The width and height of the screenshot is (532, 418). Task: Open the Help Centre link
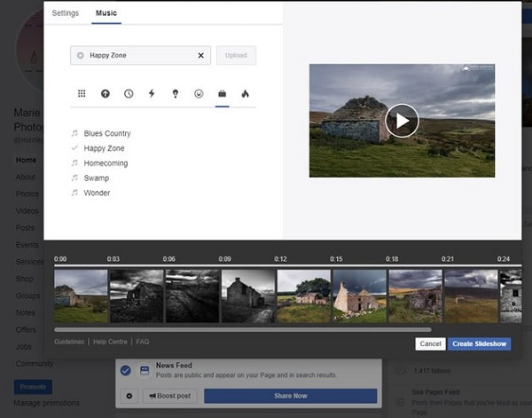[x=110, y=342]
